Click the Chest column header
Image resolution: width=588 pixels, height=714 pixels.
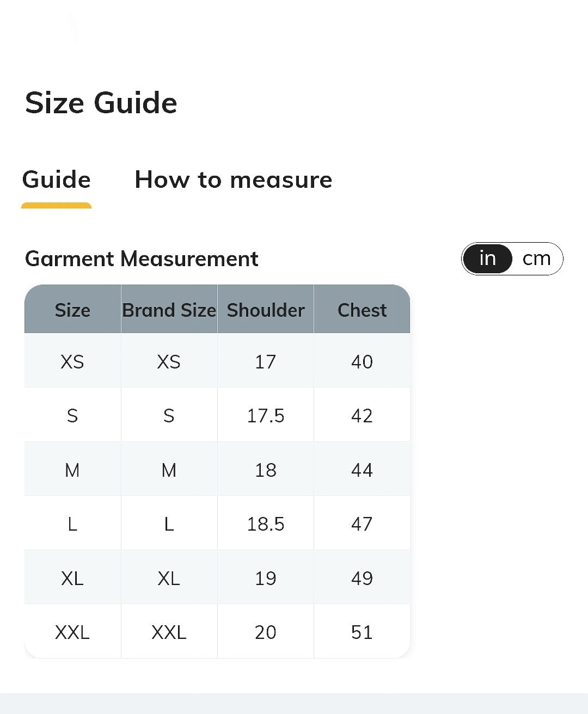point(362,309)
